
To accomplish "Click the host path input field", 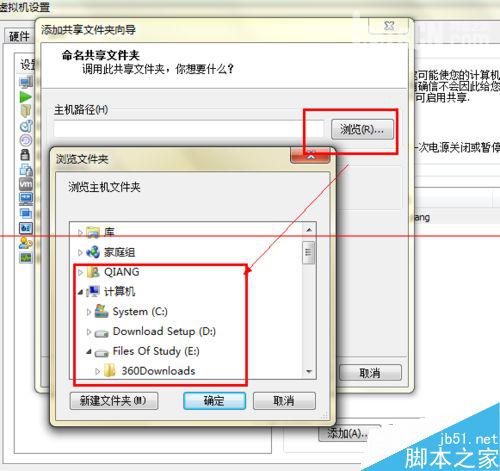I will (x=189, y=129).
